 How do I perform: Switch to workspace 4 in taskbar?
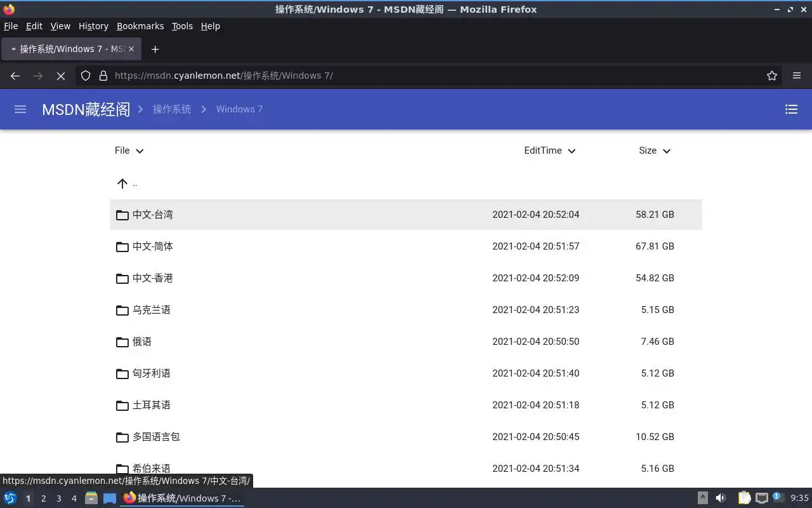coord(74,498)
